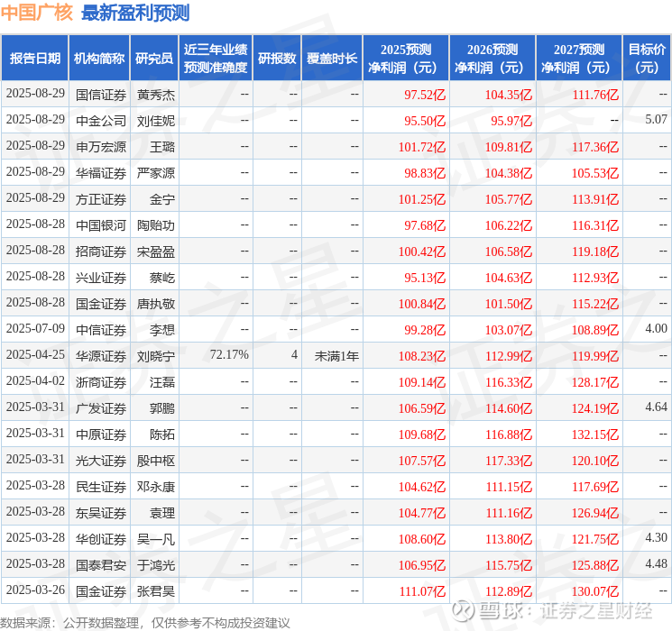Image resolution: width=672 pixels, height=631 pixels.
Task: Click analyst name 黄秀杰
Action: [155, 95]
